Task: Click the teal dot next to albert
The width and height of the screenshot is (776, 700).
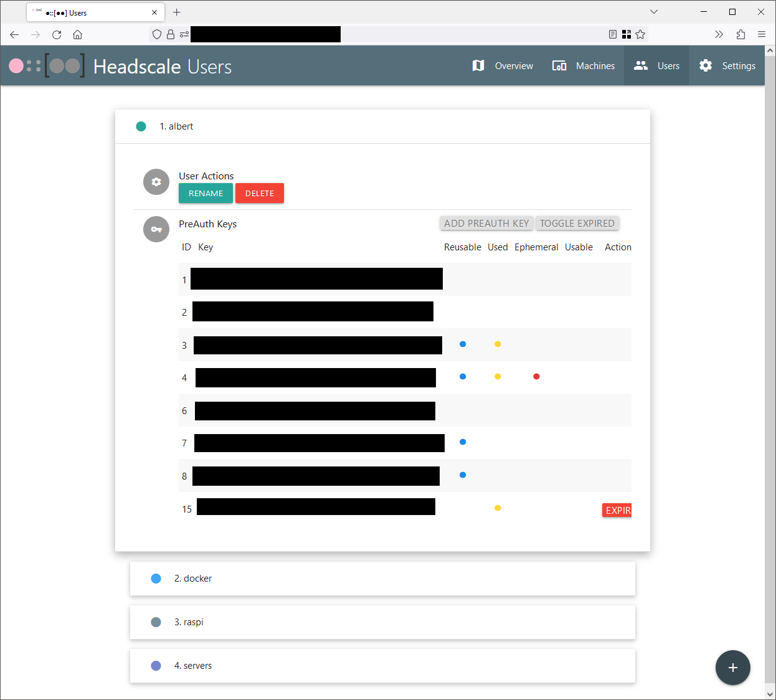Action: pyautogui.click(x=141, y=126)
